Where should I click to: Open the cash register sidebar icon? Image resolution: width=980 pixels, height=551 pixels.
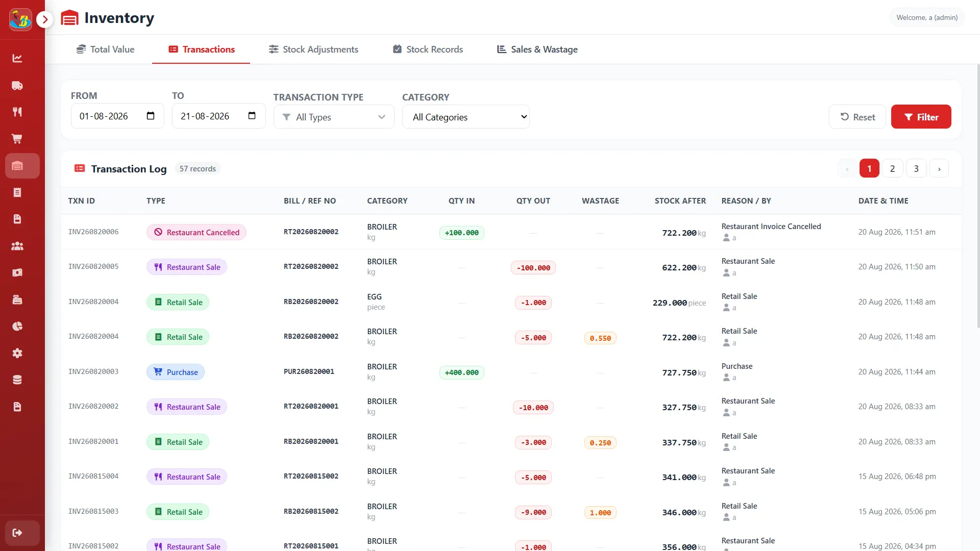coord(17,299)
